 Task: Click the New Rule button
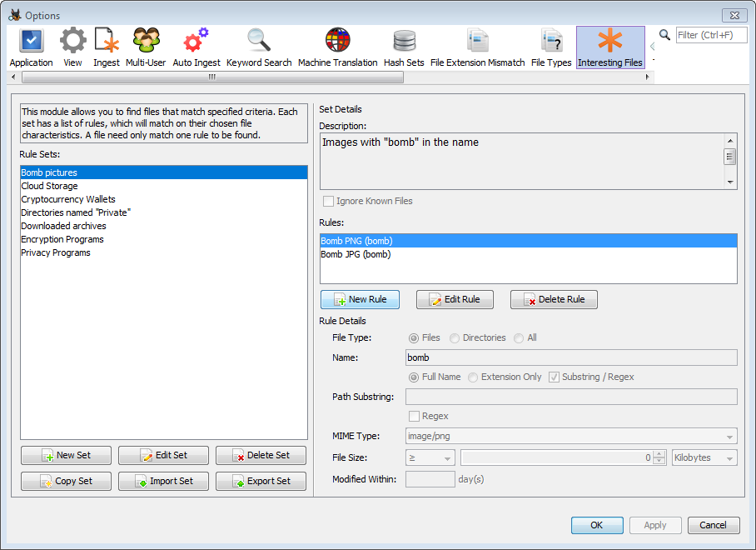[x=360, y=299]
